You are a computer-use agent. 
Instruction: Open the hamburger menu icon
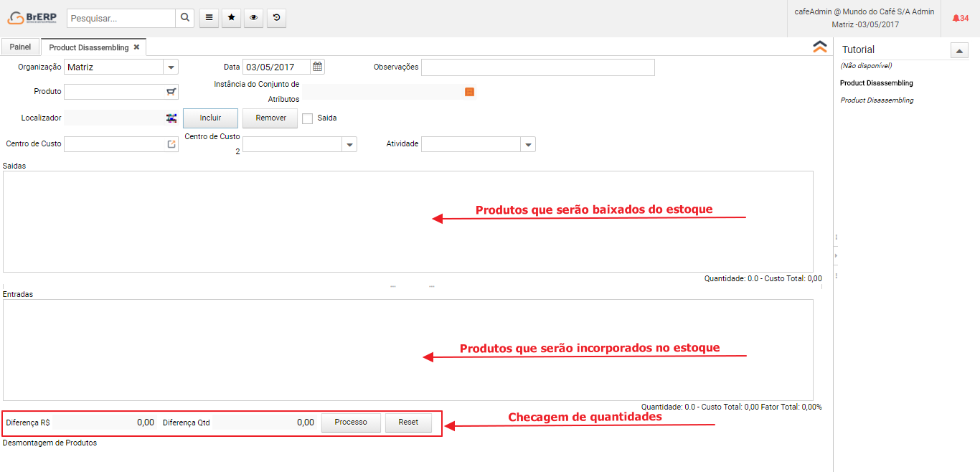coord(208,18)
